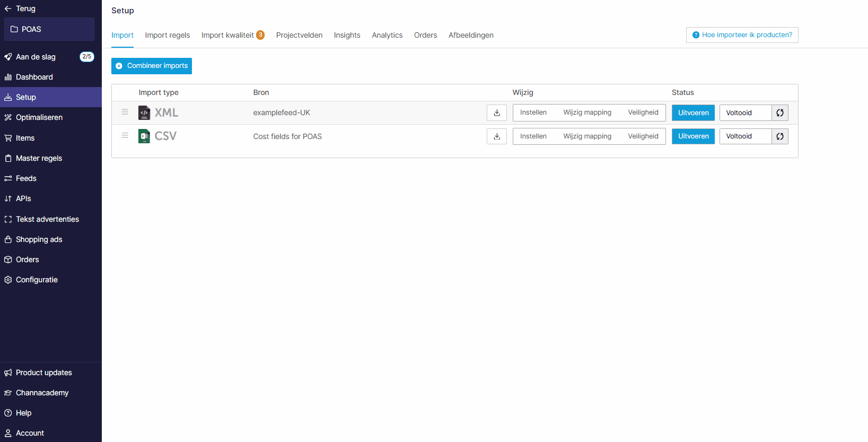The width and height of the screenshot is (868, 442).
Task: Click the Shopping ads bag icon
Action: click(8, 239)
